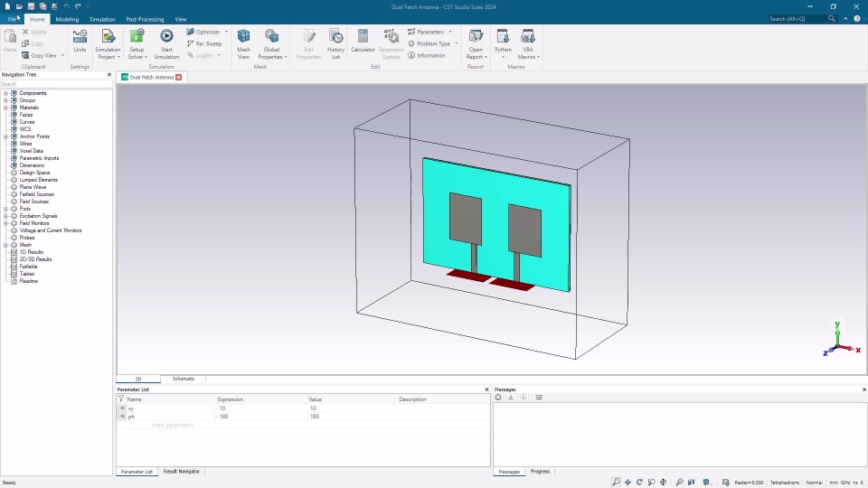Image resolution: width=868 pixels, height=488 pixels.
Task: Switch to the Simulation ribbon tab
Action: click(102, 19)
